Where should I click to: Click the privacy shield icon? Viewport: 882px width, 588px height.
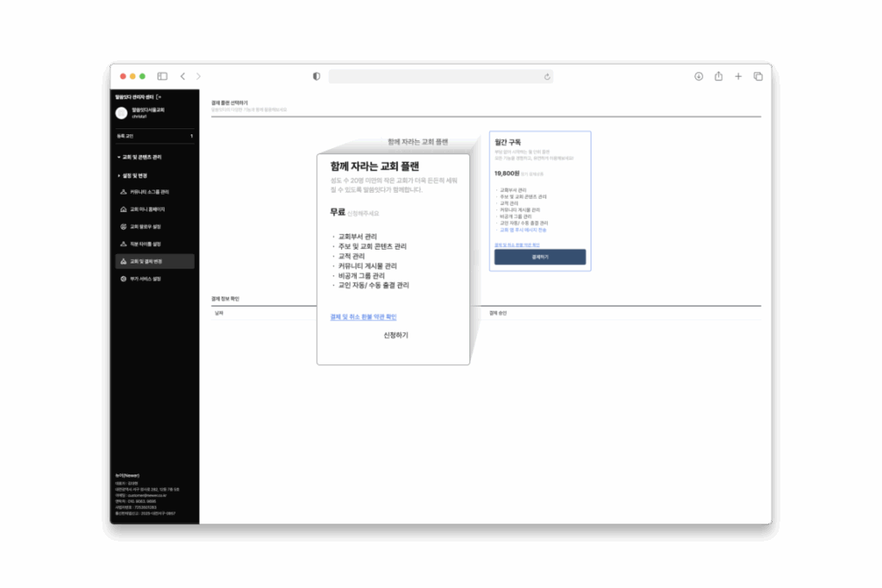click(316, 77)
